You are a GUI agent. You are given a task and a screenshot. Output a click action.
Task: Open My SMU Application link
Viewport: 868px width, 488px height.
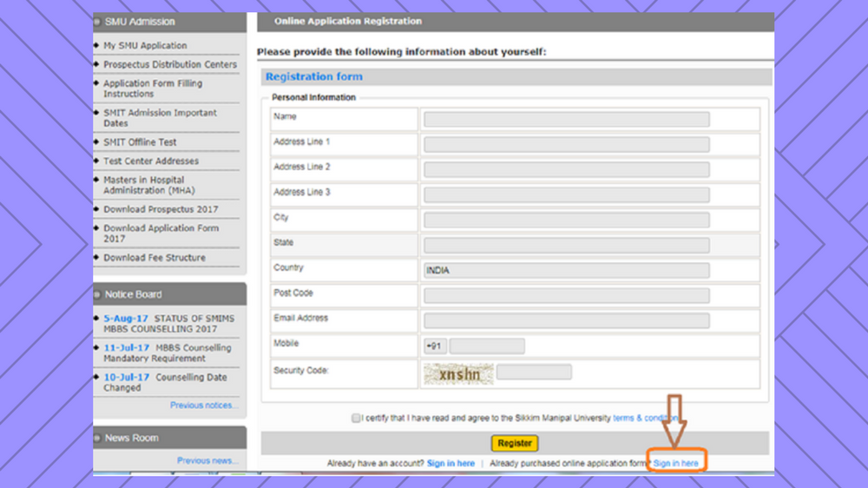coord(145,45)
